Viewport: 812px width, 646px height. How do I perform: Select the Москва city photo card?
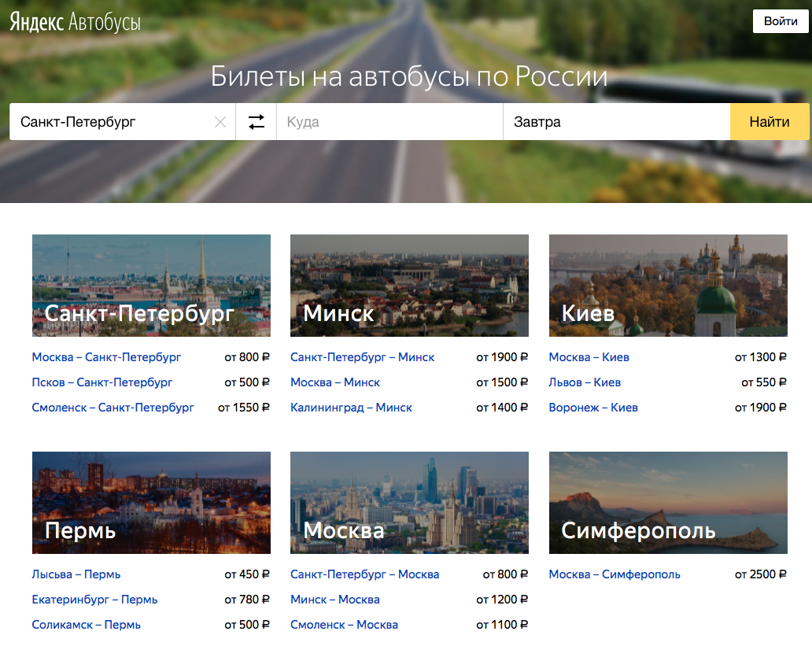409,503
